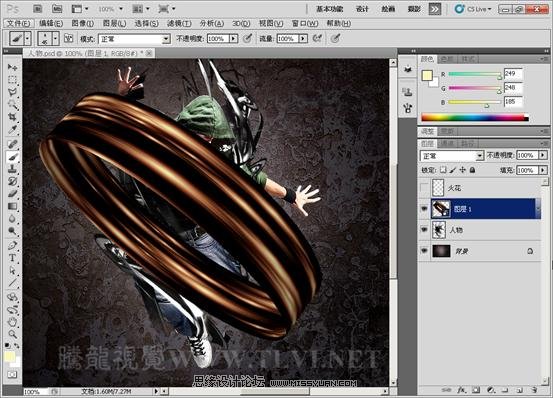Toggle tablet pressure for opacity

248,38
